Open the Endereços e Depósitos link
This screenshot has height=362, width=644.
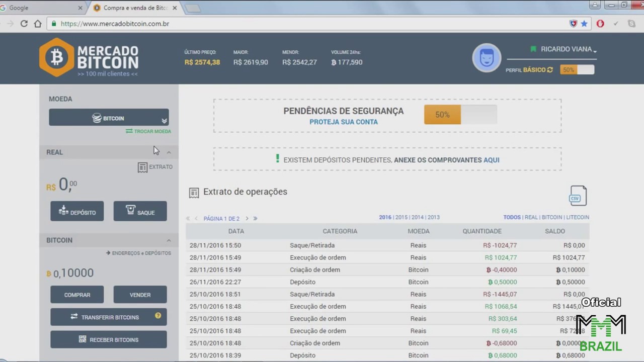pyautogui.click(x=139, y=253)
